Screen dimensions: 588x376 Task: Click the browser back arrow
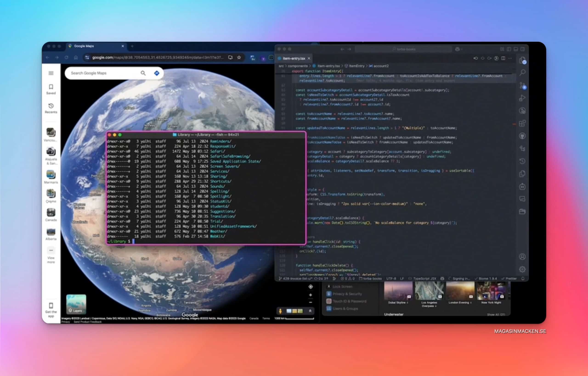[x=47, y=57]
